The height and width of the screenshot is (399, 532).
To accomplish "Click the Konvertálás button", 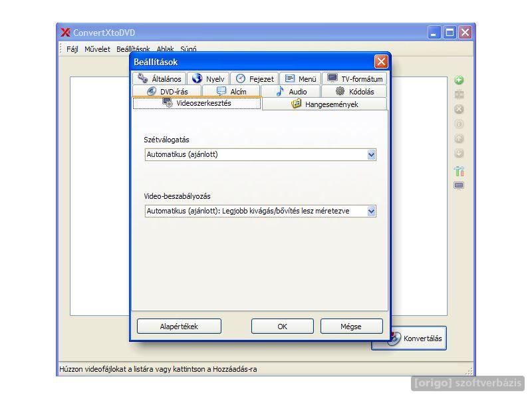I will [418, 338].
